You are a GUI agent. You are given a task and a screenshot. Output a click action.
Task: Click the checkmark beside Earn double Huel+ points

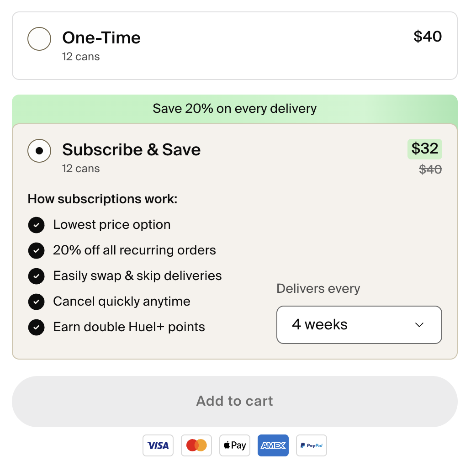pyautogui.click(x=36, y=327)
